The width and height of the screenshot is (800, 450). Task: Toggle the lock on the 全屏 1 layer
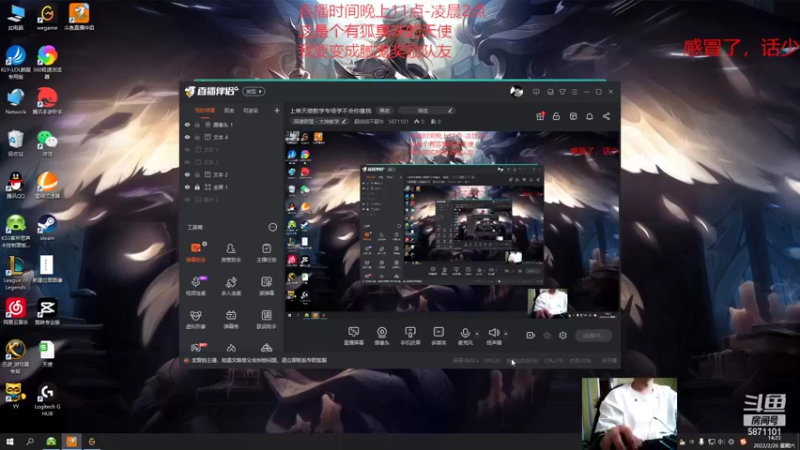point(197,187)
